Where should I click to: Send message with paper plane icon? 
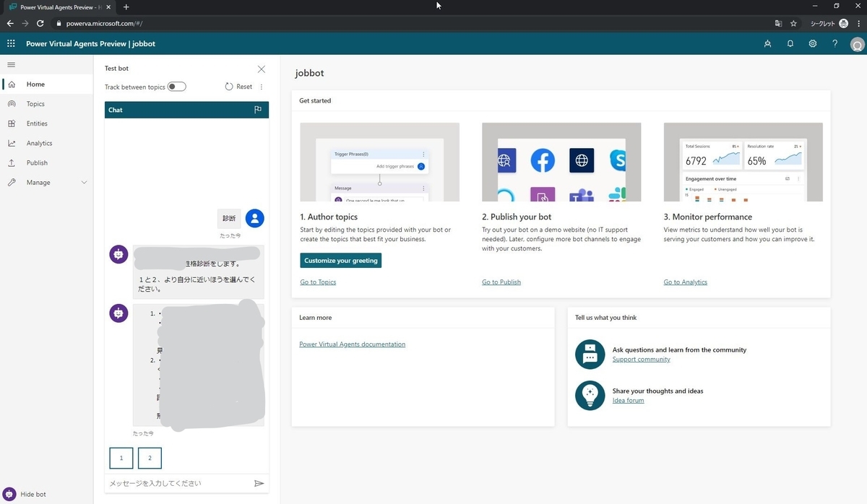click(x=259, y=483)
